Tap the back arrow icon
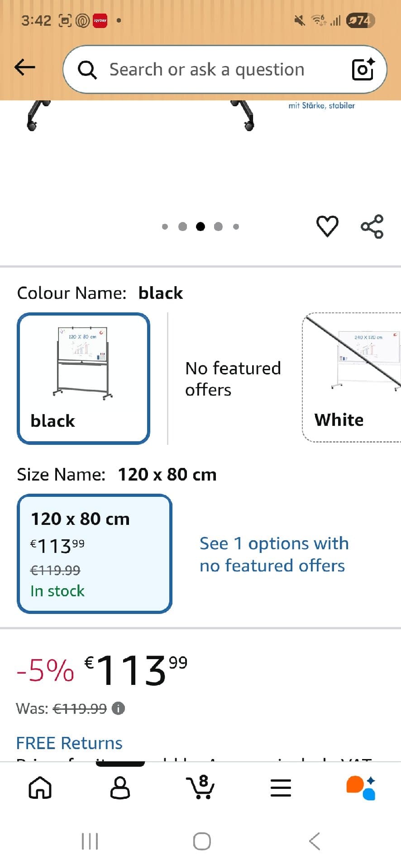 24,68
